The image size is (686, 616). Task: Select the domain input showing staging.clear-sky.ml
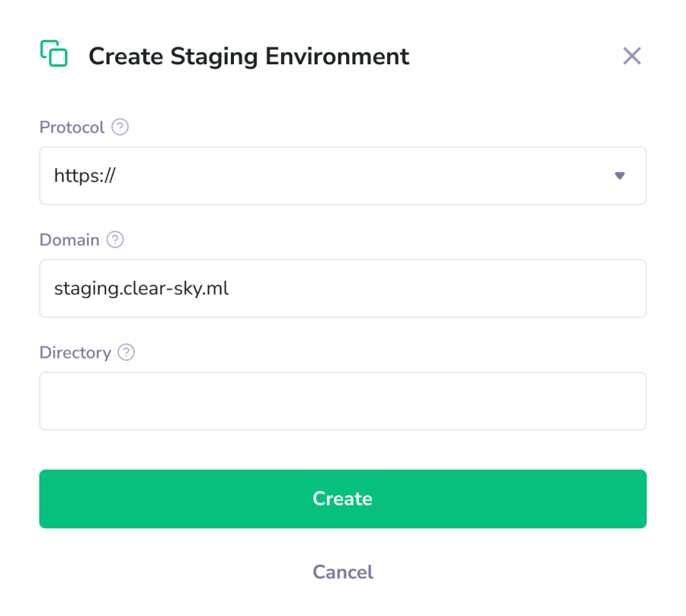click(342, 288)
